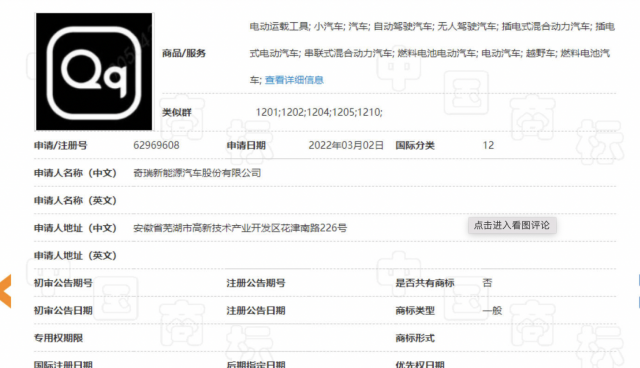Click the international class value 12
This screenshot has width=640, height=368.
coord(488,145)
